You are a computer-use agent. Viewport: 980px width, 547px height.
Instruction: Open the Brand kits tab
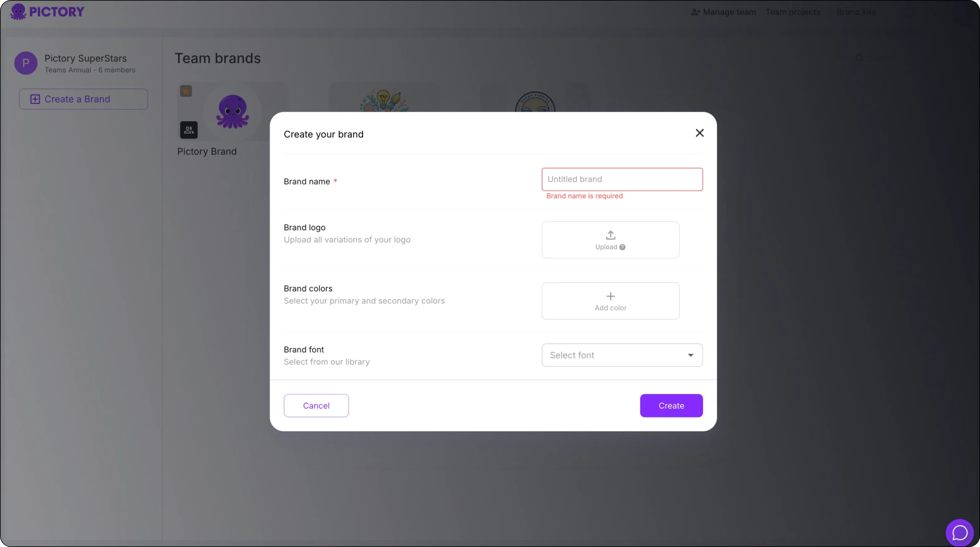click(856, 12)
